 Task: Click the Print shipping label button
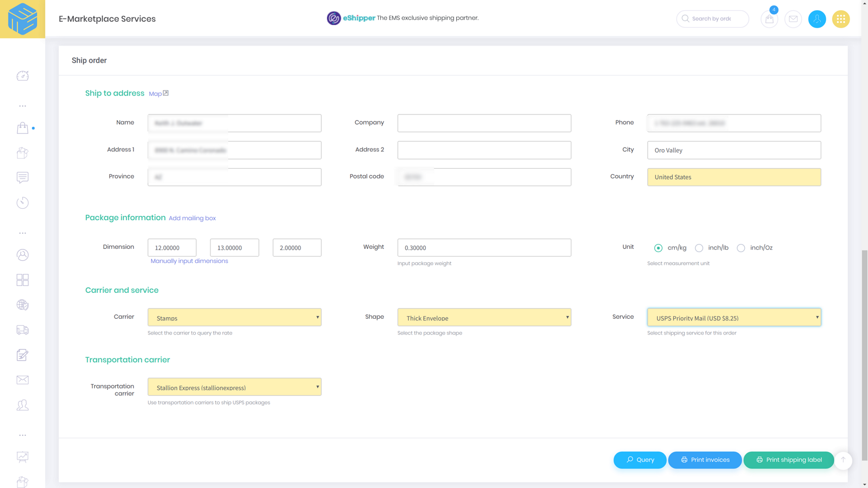789,460
